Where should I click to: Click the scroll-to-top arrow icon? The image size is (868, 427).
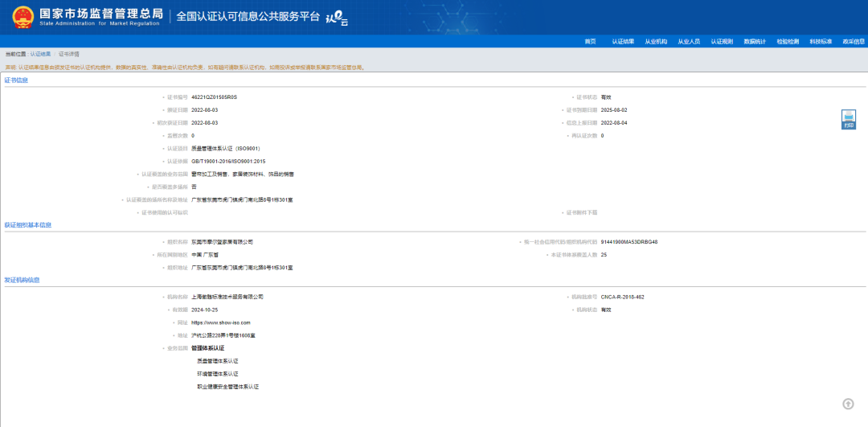pos(848,404)
